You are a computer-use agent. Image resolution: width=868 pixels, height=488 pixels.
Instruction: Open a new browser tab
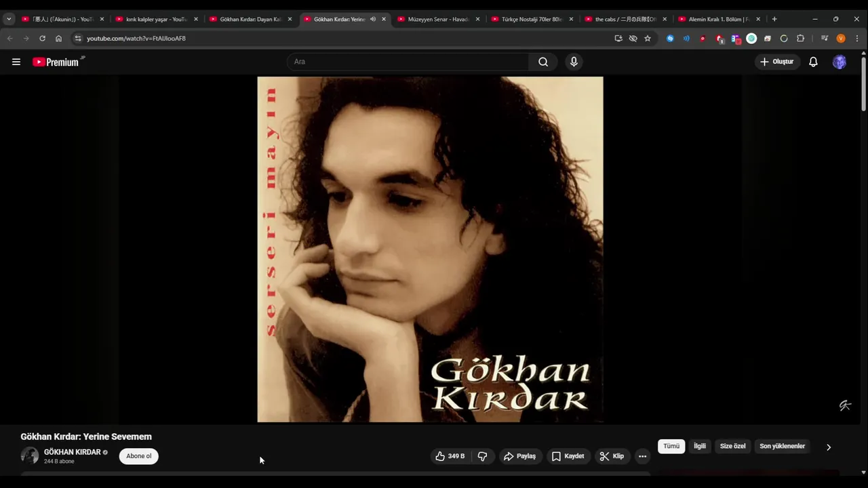coord(774,19)
